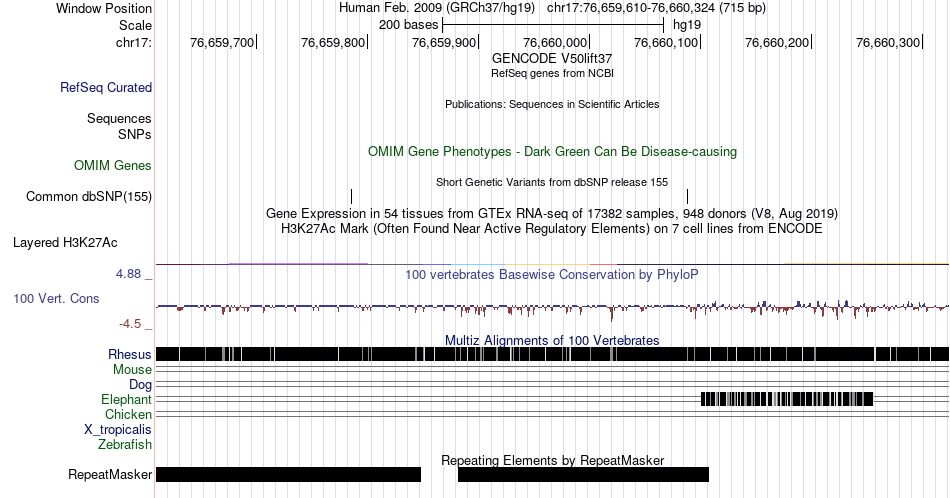
Task: Open the OMIM Genes track label
Action: [x=113, y=165]
